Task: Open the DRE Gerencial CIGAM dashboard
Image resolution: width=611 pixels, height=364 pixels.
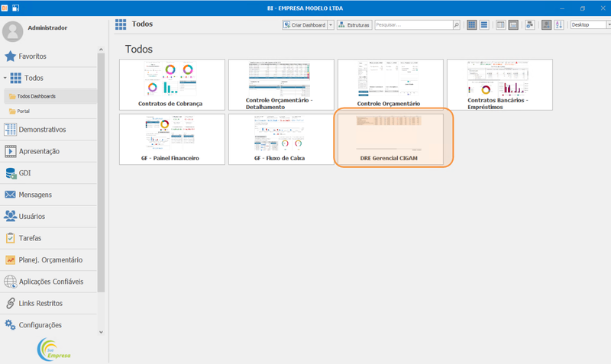Action: (x=390, y=139)
